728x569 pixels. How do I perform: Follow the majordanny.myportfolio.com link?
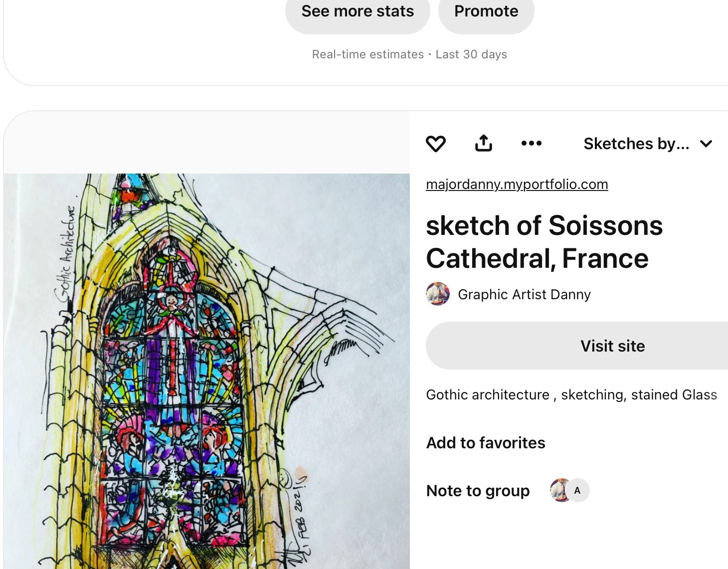[x=517, y=185]
